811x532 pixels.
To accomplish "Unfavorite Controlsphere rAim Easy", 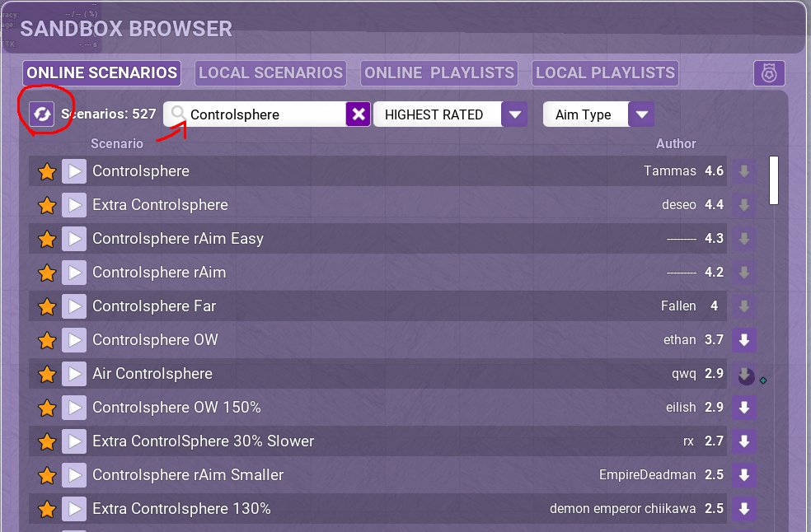I will [47, 239].
